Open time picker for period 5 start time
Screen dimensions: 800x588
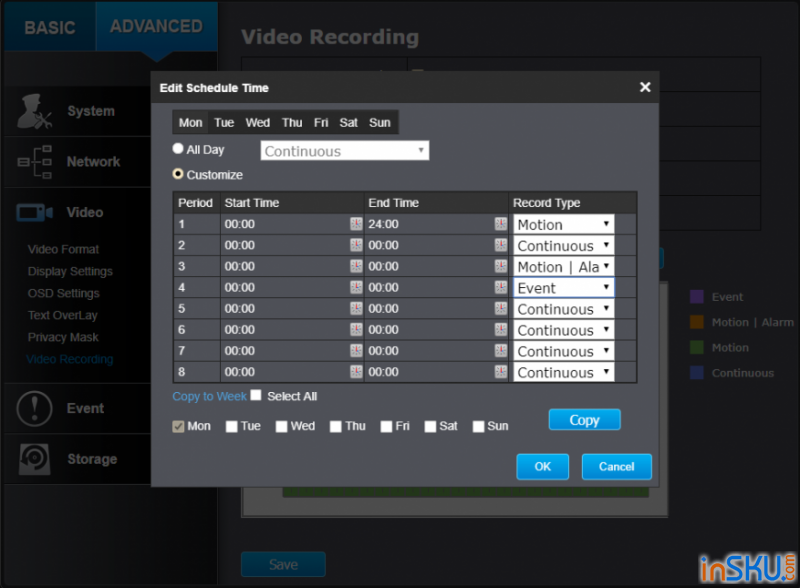(x=356, y=308)
